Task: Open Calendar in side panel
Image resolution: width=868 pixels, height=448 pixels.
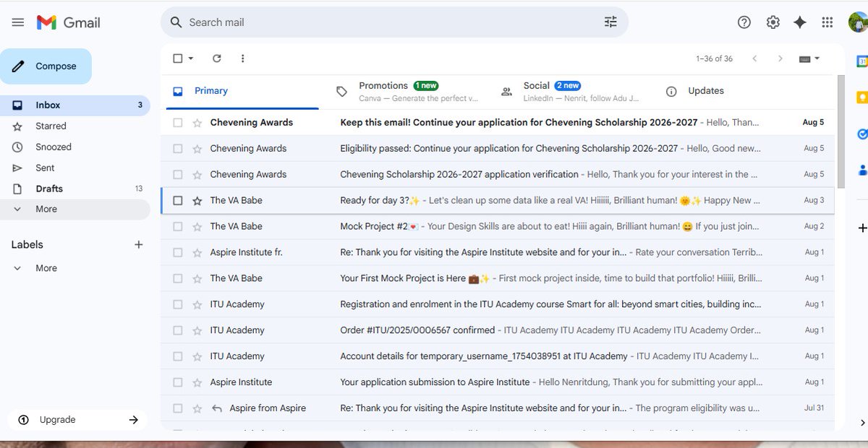Action: coord(862,61)
